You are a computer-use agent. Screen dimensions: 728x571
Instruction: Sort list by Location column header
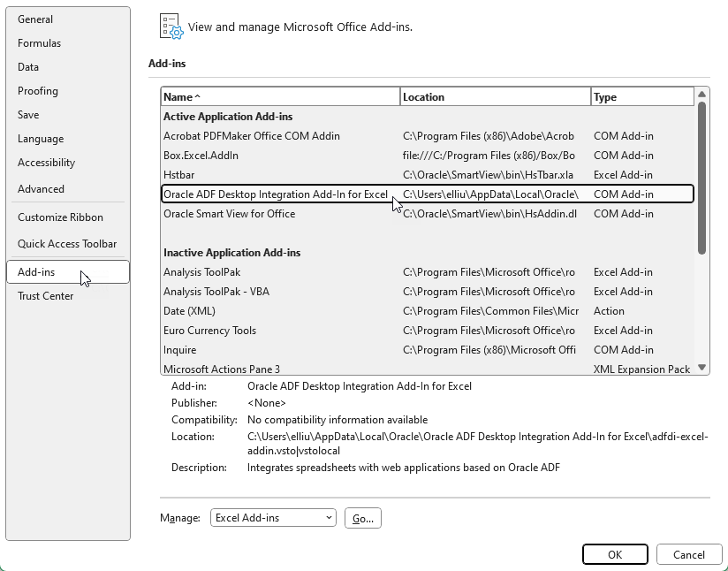495,97
